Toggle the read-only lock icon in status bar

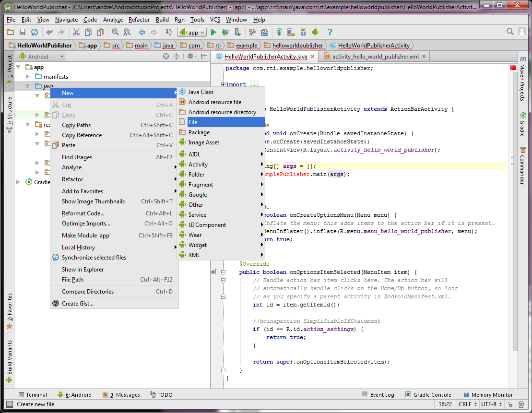coord(510,404)
